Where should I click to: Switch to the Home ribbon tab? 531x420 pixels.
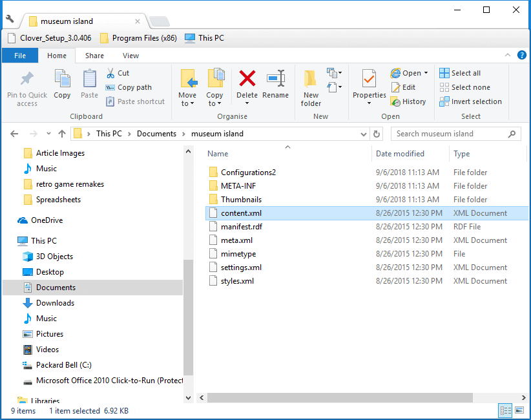57,56
